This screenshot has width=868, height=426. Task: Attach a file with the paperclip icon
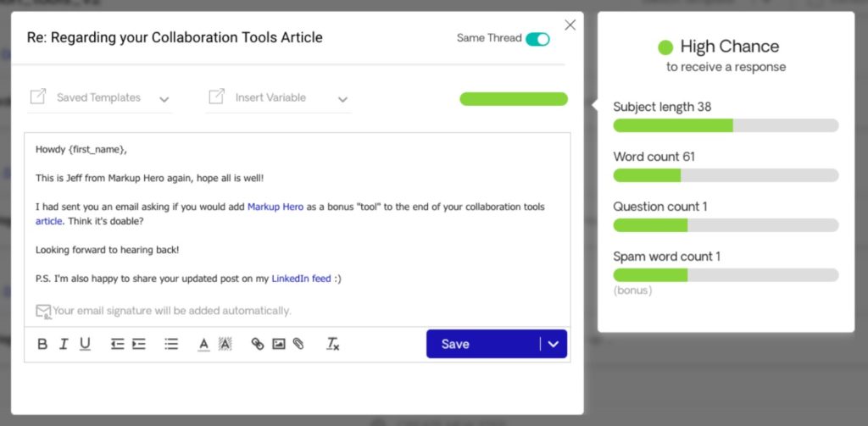click(298, 344)
